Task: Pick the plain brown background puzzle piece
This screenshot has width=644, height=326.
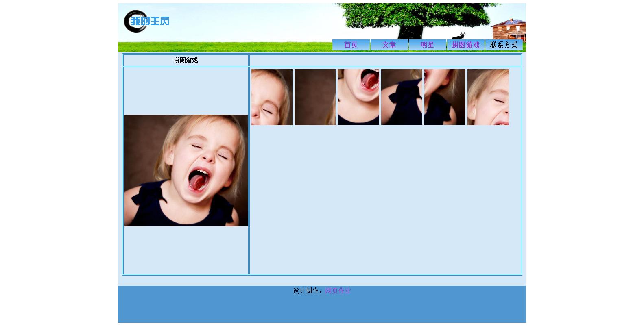Action: point(315,97)
